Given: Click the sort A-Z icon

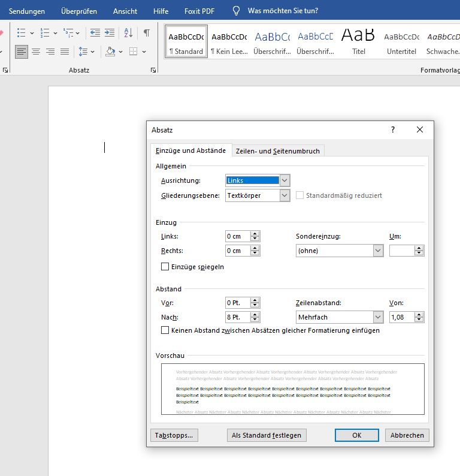Looking at the screenshot, I should pyautogui.click(x=128, y=33).
